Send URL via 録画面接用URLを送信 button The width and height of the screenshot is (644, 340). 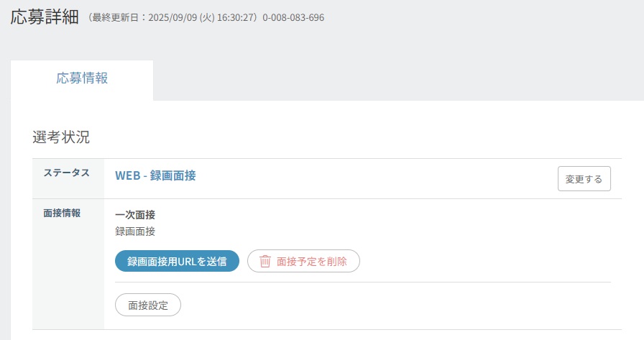[x=177, y=262]
